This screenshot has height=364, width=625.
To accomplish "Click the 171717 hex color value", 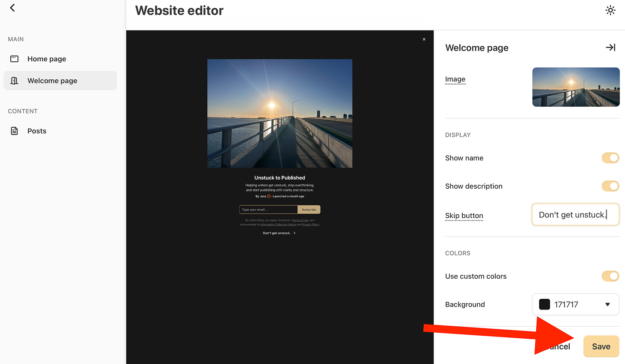I will pyautogui.click(x=566, y=304).
